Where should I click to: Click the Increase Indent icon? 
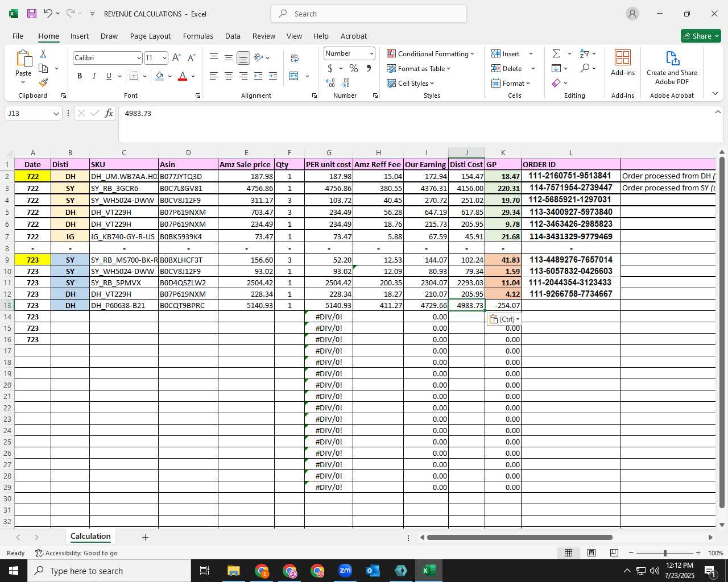(x=273, y=76)
